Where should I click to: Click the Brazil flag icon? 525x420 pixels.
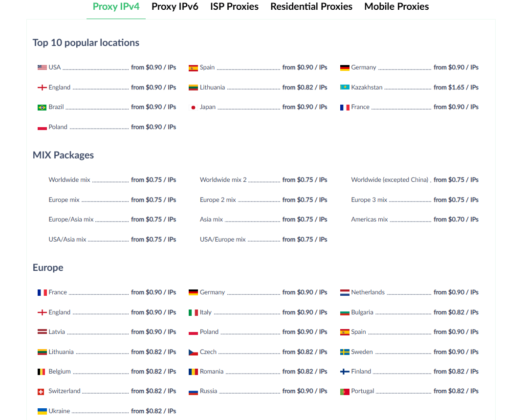(x=42, y=107)
